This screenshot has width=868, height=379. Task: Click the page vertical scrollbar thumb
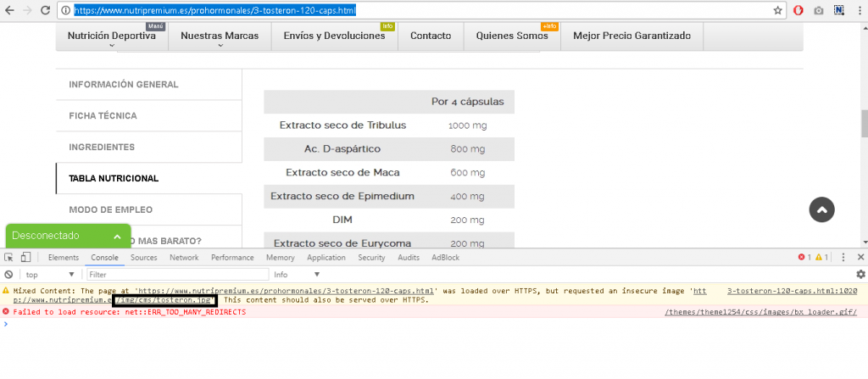click(864, 123)
